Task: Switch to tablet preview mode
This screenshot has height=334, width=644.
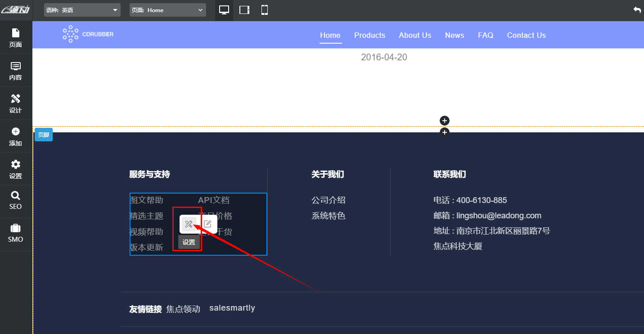Action: click(x=244, y=10)
